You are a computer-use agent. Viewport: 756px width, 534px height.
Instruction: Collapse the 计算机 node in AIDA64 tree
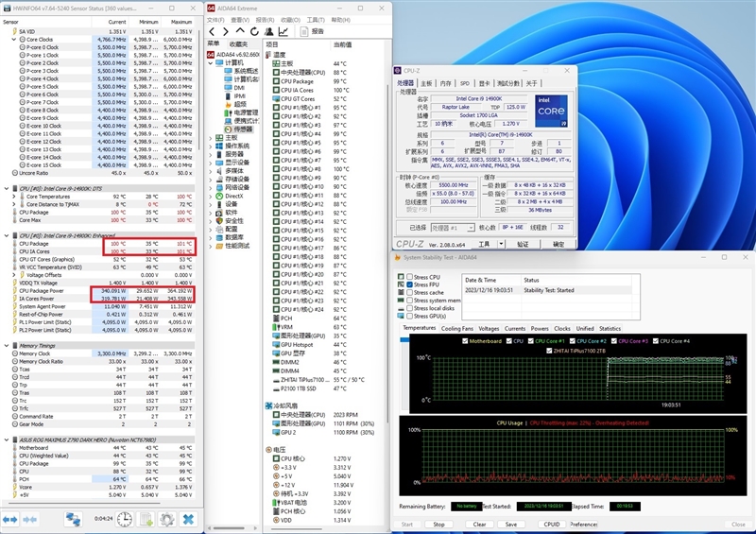pos(210,62)
